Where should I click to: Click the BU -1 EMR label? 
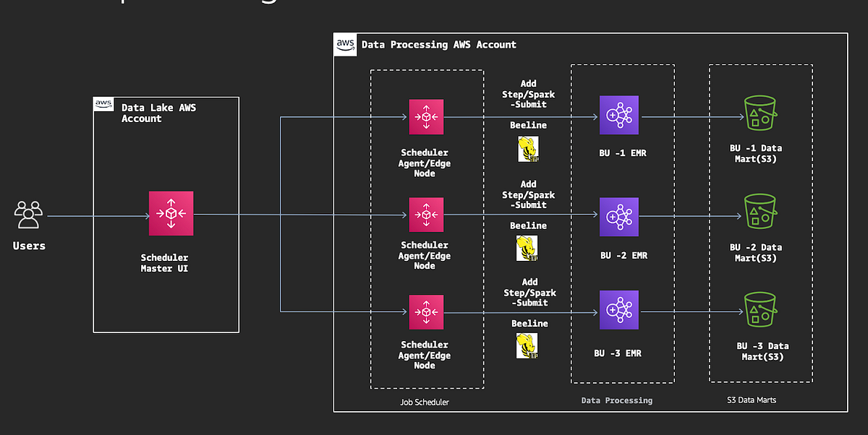click(x=624, y=153)
